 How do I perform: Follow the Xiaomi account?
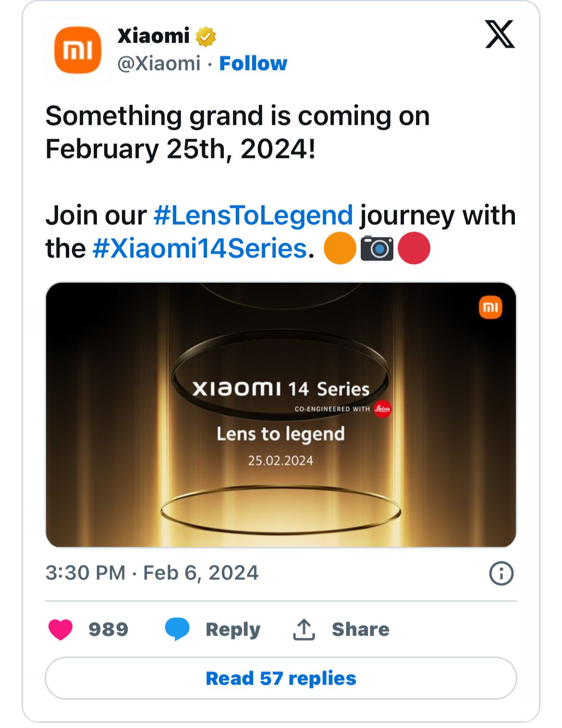(x=253, y=63)
